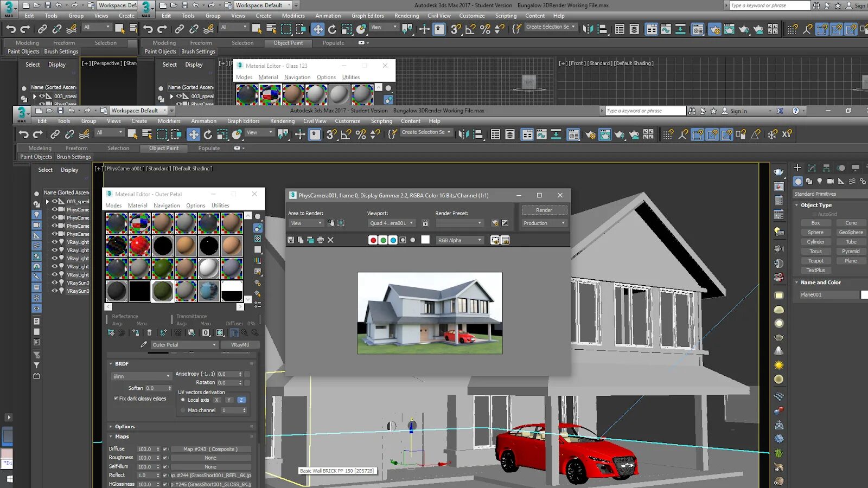The image size is (868, 488).
Task: Select the Local axis radio button
Action: click(x=183, y=400)
